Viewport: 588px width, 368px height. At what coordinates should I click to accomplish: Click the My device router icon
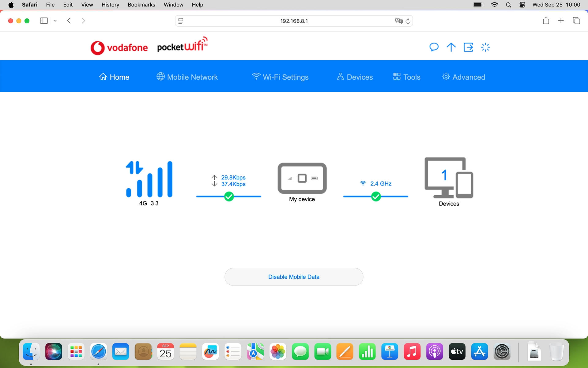coord(302,178)
